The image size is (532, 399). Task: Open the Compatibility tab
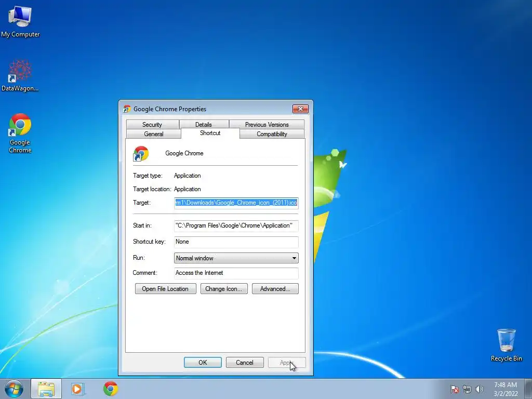272,134
